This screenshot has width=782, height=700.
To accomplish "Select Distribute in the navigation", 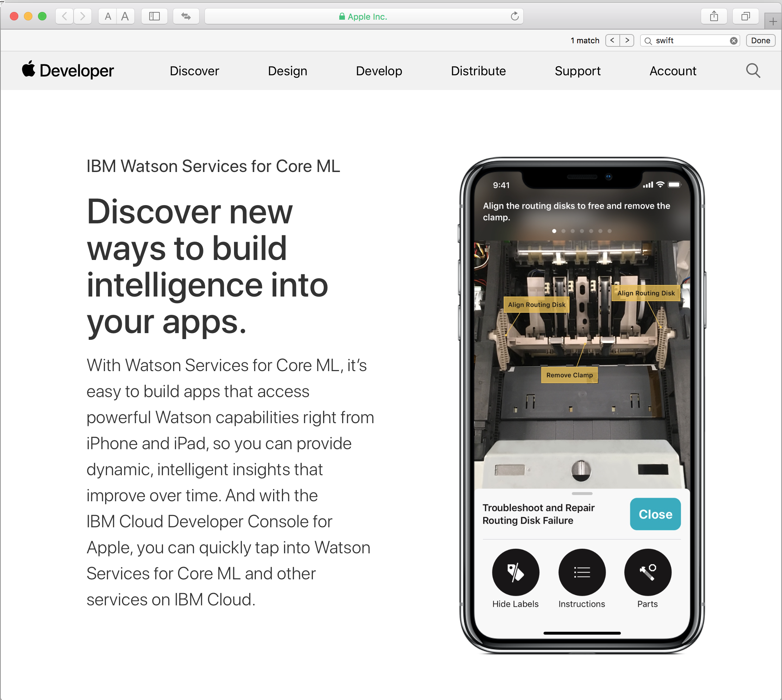I will click(478, 71).
